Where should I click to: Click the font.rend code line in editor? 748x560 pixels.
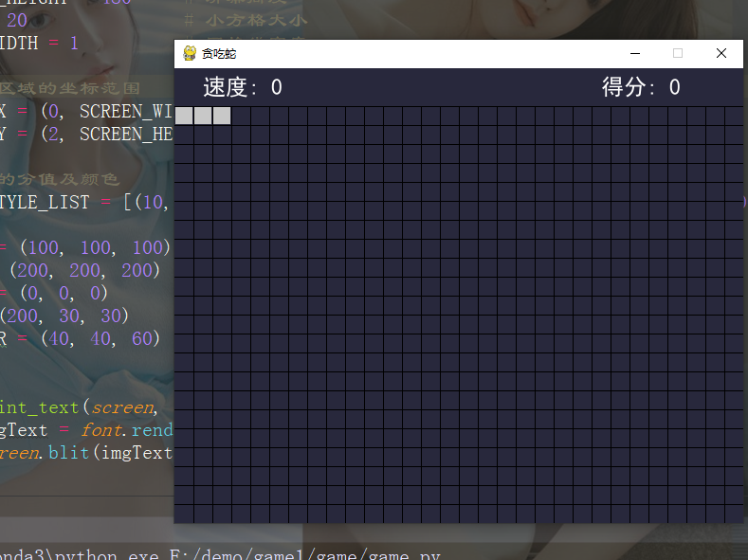point(86,430)
